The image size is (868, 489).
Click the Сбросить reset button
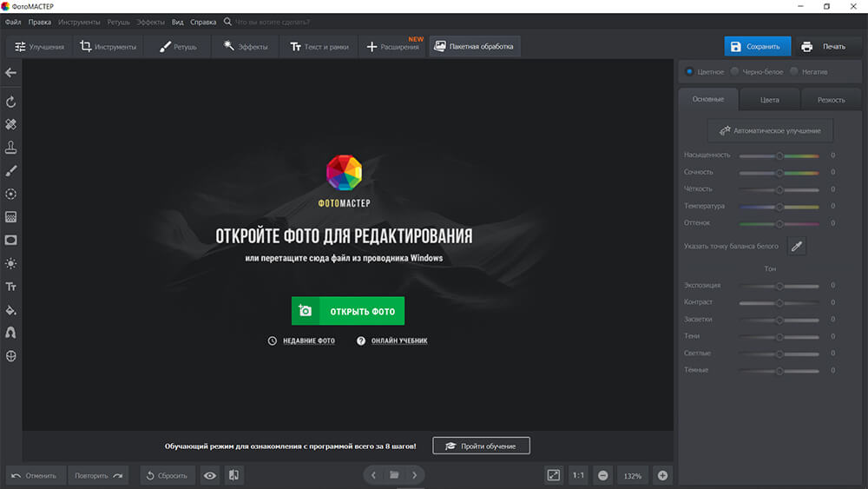coord(168,475)
